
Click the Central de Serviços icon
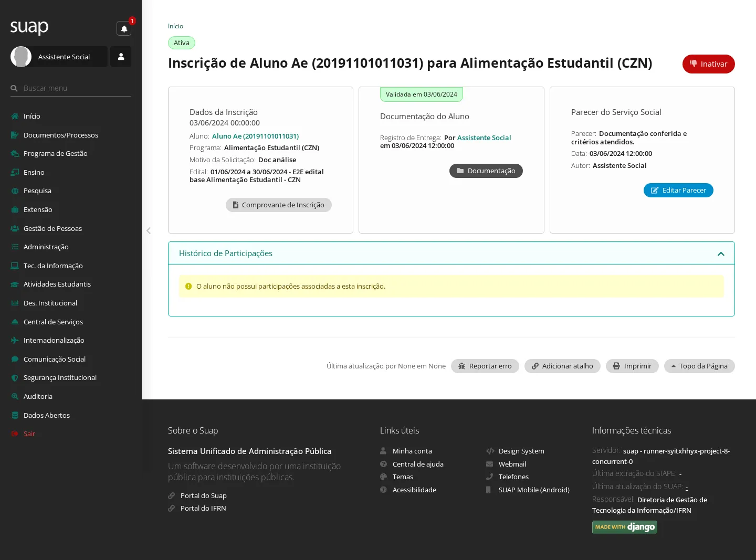15,322
